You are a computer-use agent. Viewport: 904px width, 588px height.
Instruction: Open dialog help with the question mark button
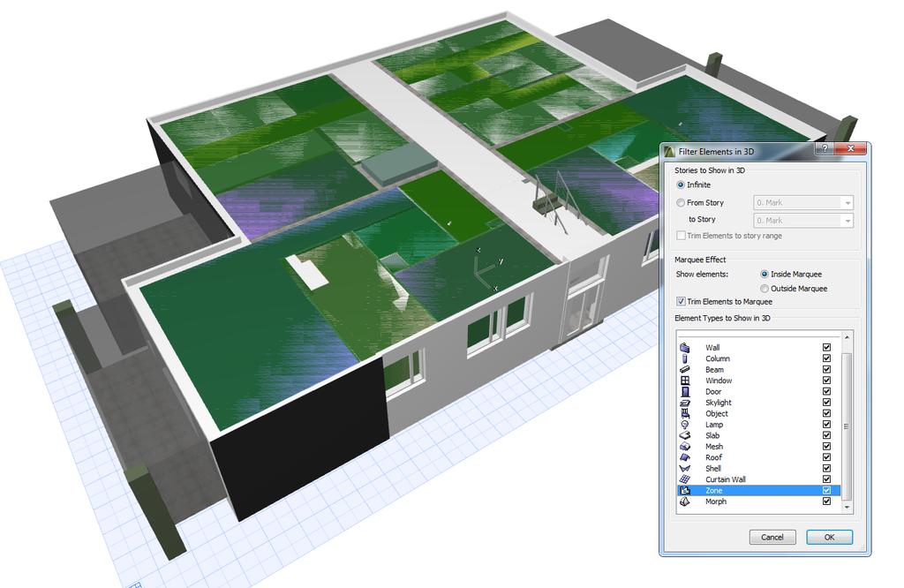[x=825, y=148]
